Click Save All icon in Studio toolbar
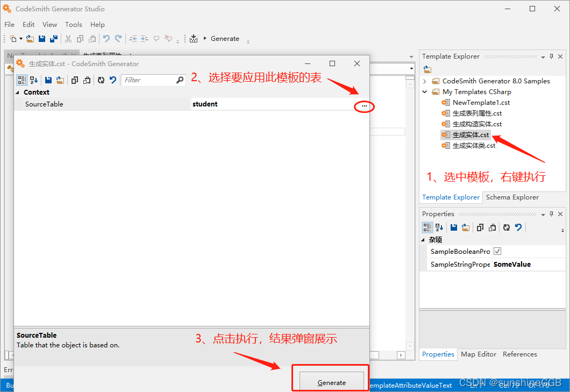 point(54,39)
